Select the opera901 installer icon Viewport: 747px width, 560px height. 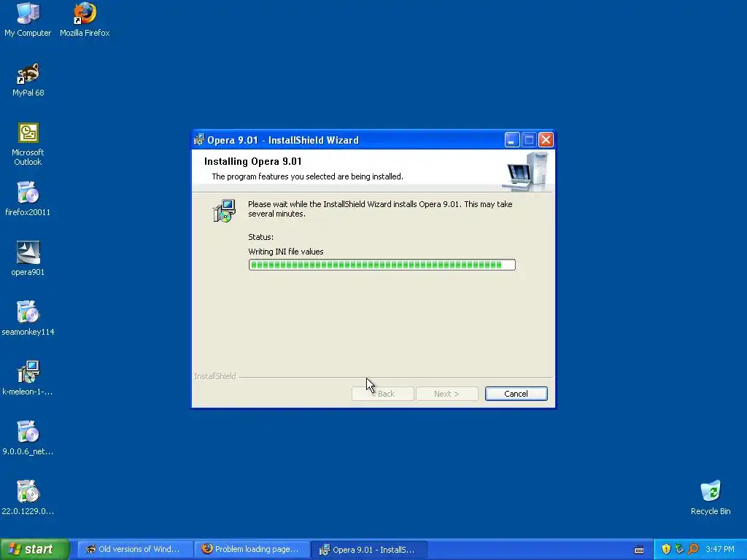(28, 259)
